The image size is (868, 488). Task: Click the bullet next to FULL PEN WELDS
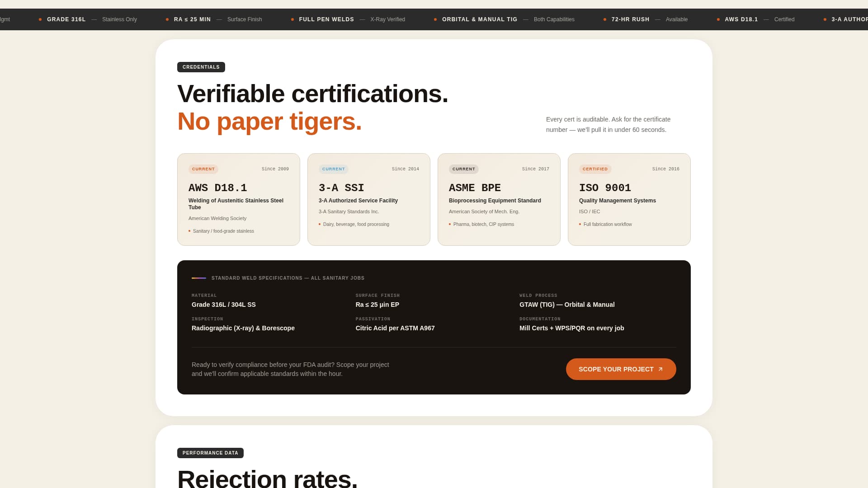tap(292, 19)
